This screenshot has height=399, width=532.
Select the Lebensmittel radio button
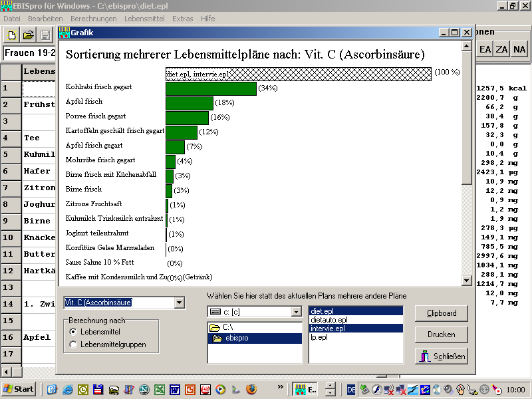point(73,331)
